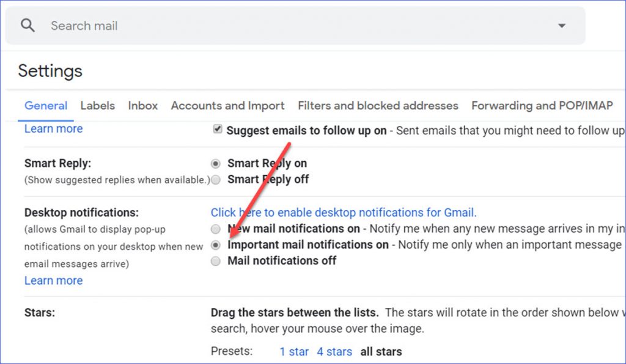Image resolution: width=626 pixels, height=364 pixels.
Task: Click the top Learn more link
Action: point(53,128)
